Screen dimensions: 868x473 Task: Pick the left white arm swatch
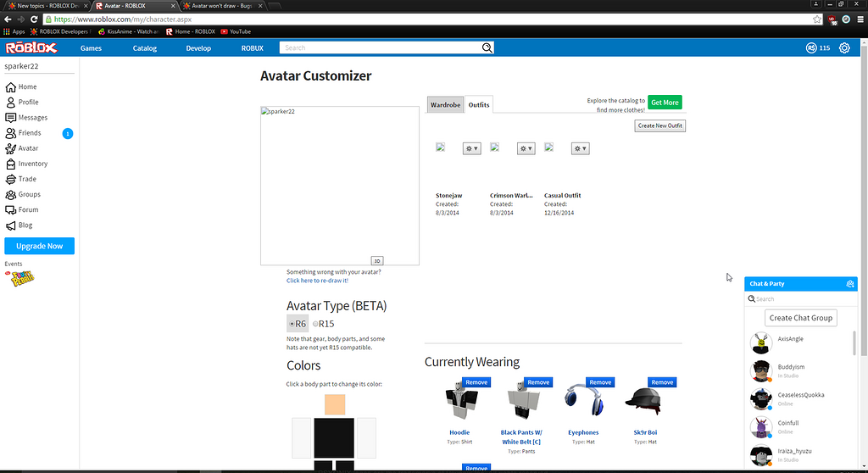point(302,438)
